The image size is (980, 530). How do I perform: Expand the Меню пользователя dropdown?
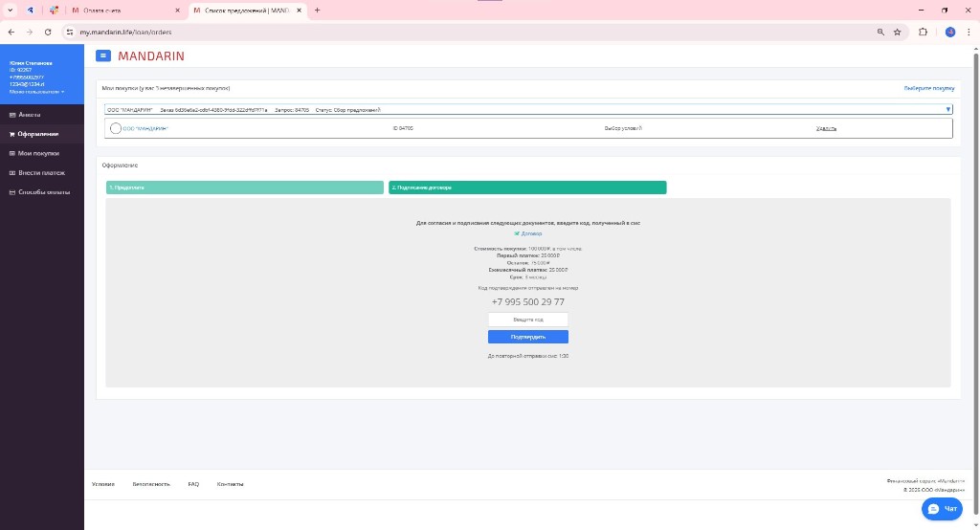tap(37, 92)
